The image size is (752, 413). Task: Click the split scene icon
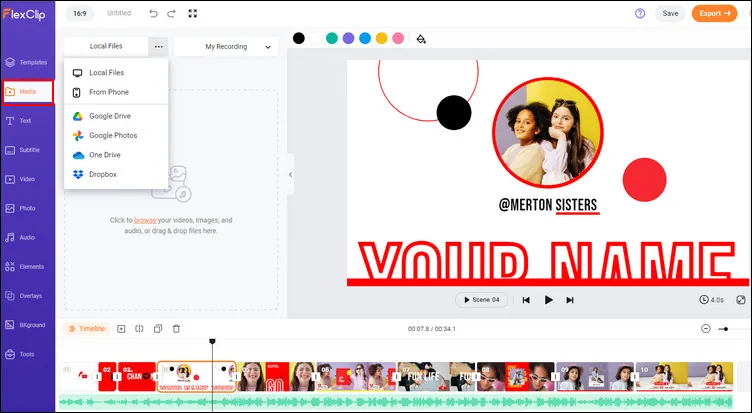tap(139, 329)
